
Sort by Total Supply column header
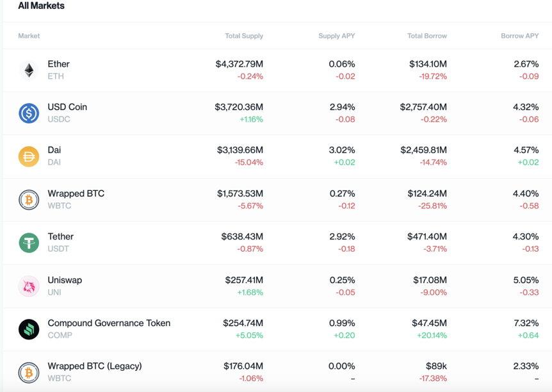(243, 36)
